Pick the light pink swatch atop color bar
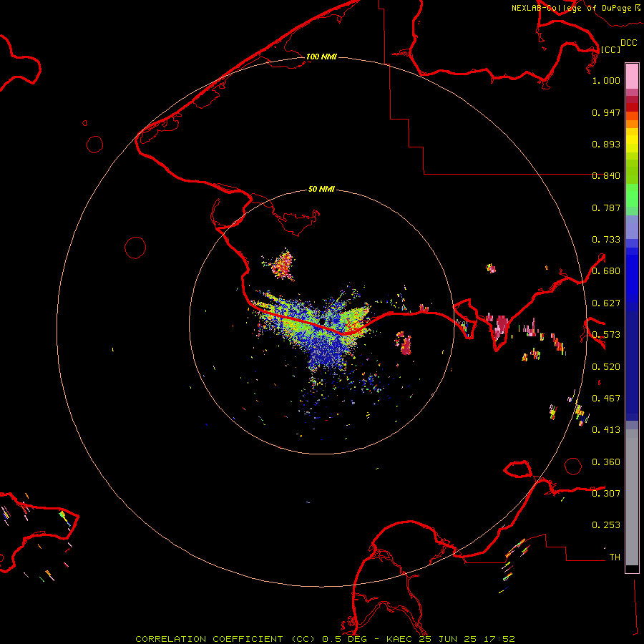Viewport: 644px width, 644px height. pyautogui.click(x=632, y=77)
